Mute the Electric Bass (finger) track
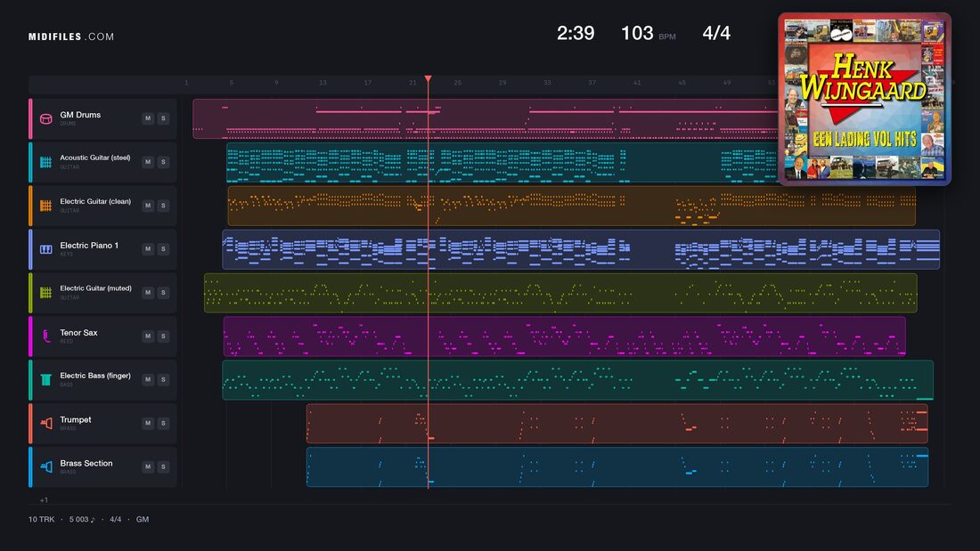The width and height of the screenshot is (980, 551). pos(148,379)
